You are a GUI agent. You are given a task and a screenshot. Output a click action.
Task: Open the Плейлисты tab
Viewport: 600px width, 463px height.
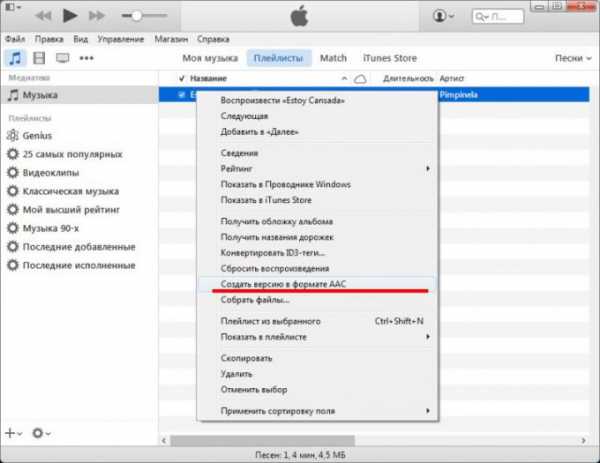pyautogui.click(x=279, y=58)
